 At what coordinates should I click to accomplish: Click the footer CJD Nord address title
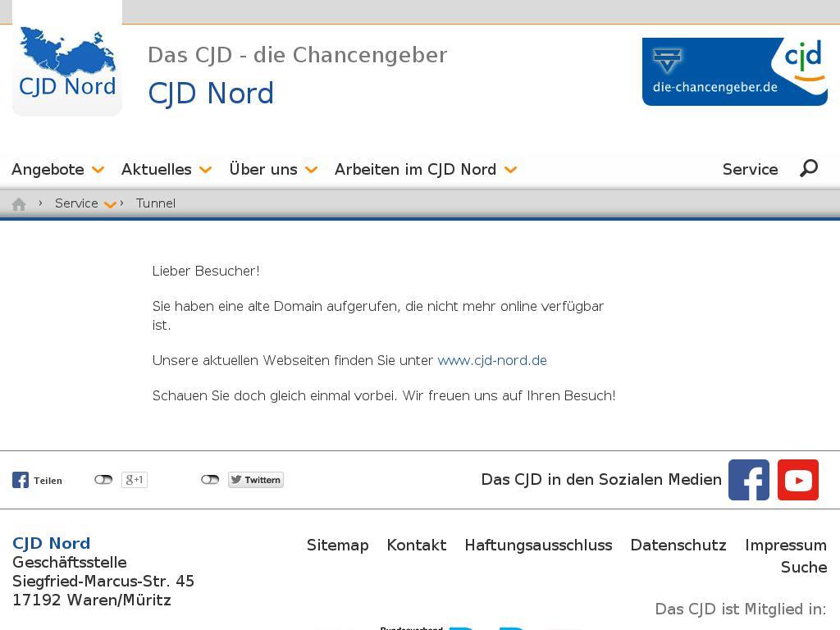pos(52,543)
